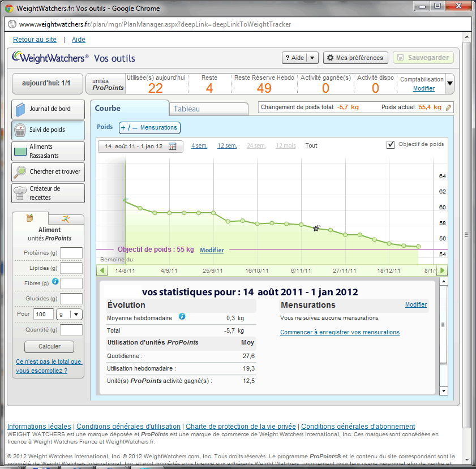Open the Journal de bord book icon
Viewport: 476px width, 469px height.
coord(20,109)
